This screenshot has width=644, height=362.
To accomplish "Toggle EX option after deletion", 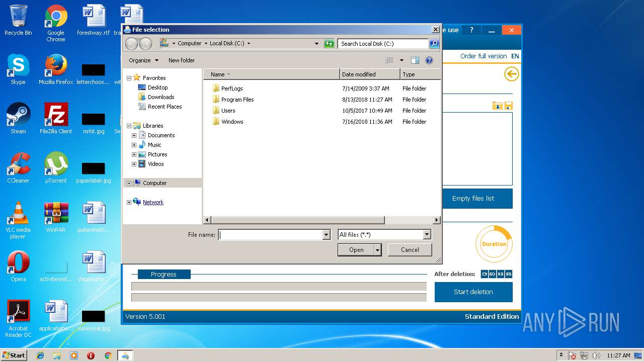I will pos(485,274).
